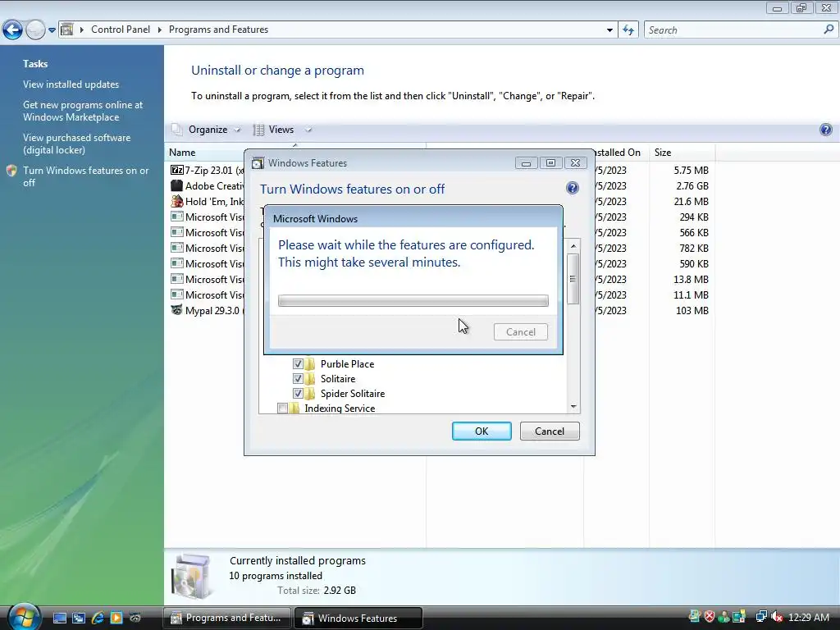840x630 pixels.
Task: Click the Mypal 29.3.0 raccoon icon
Action: pos(177,309)
